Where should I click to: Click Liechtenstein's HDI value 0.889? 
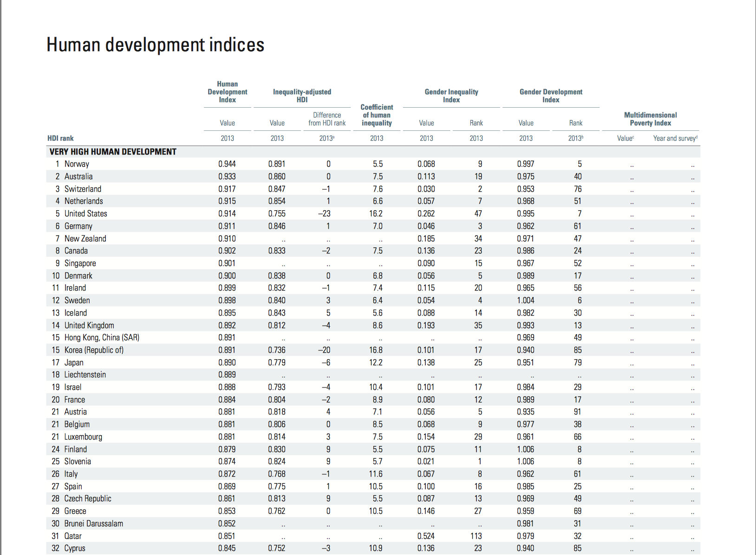227,374
